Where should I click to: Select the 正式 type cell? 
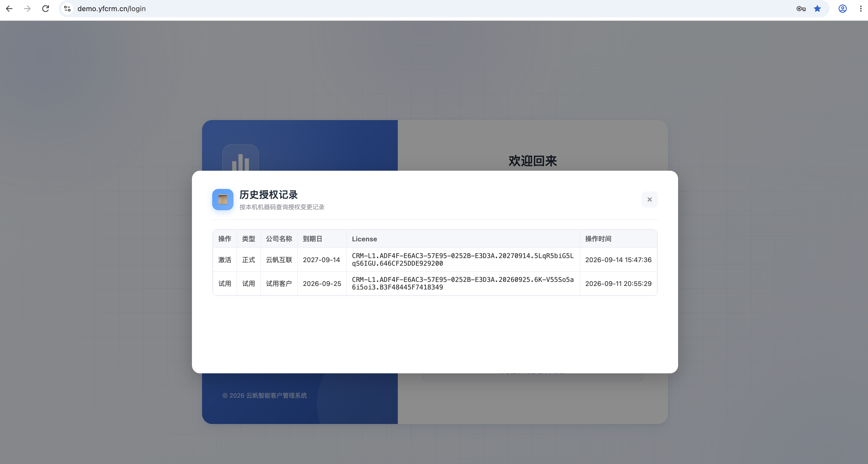pos(249,260)
